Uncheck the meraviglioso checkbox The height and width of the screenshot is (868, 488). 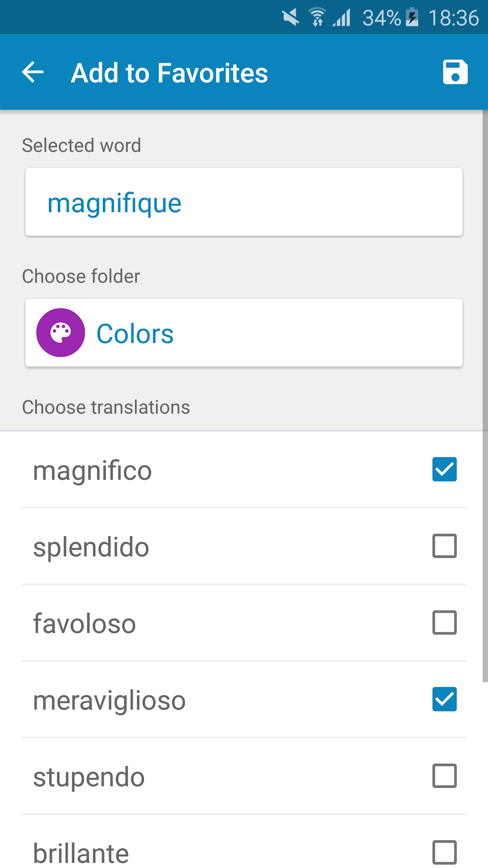point(444,699)
